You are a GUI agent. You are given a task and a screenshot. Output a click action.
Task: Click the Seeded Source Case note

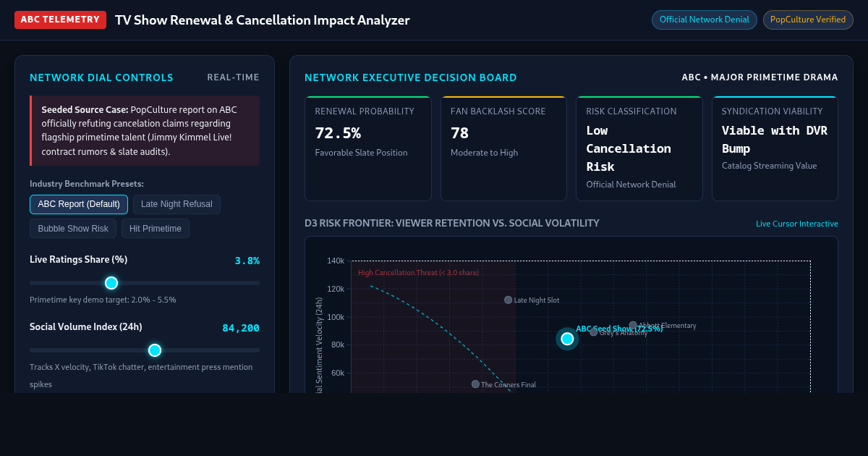tap(145, 131)
